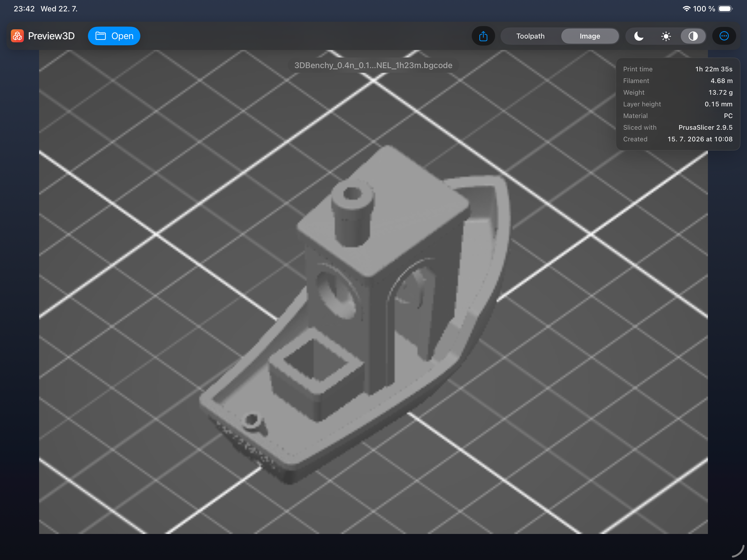Switch to the Image view
Screen dimensions: 747x560
[590, 36]
